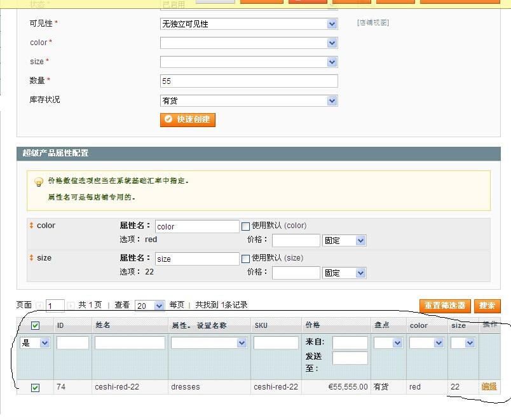Click the next page arrow icon
Image resolution: width=511 pixels, height=420 pixels.
click(x=71, y=306)
